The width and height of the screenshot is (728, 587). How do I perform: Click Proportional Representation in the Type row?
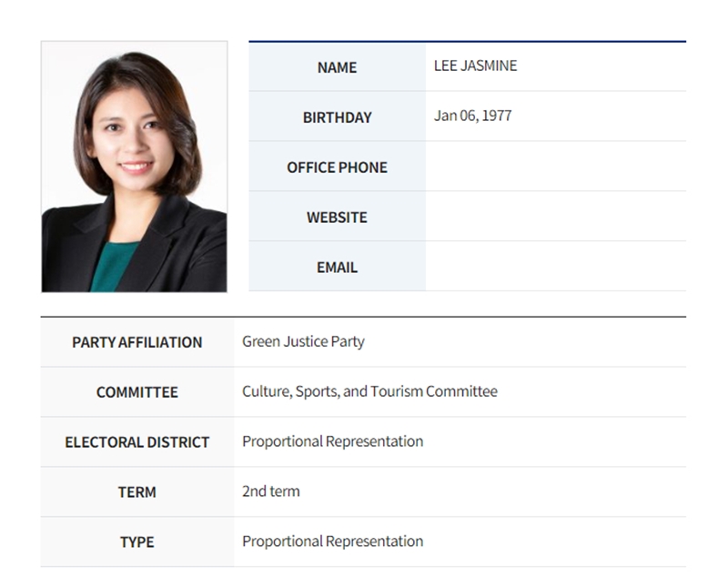[x=332, y=541]
